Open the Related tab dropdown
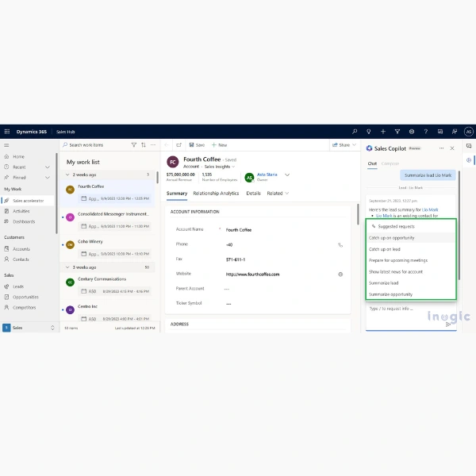The width and height of the screenshot is (476, 476). (278, 194)
